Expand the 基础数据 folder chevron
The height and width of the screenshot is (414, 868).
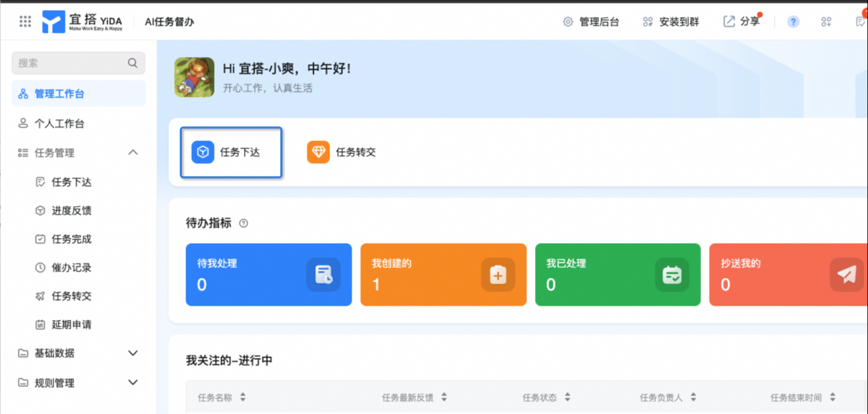coord(133,353)
